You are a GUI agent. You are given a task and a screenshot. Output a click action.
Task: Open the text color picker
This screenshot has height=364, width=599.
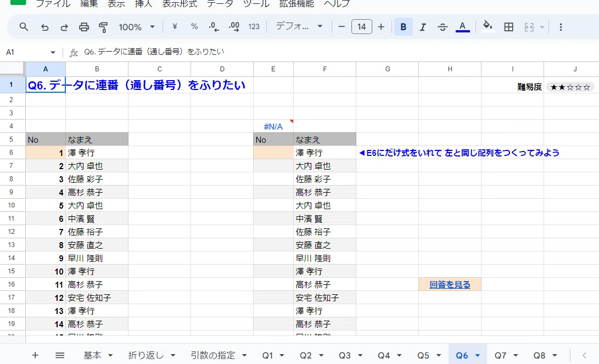(462, 27)
